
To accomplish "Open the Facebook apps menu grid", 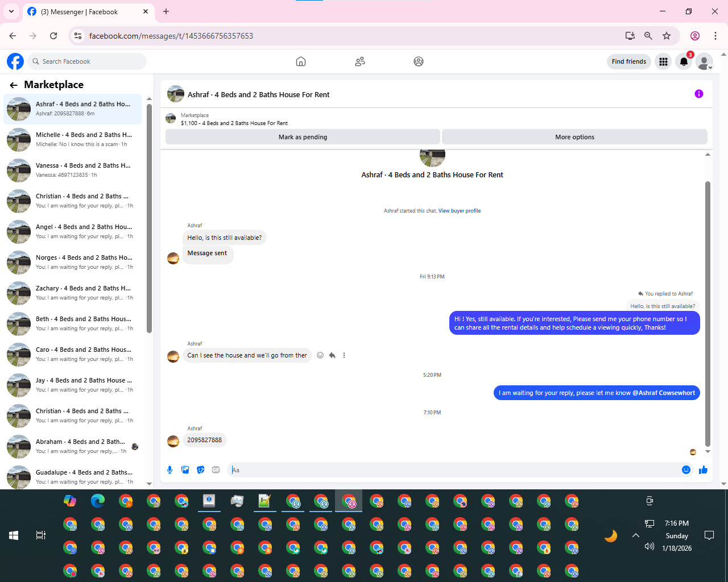I will 663,61.
